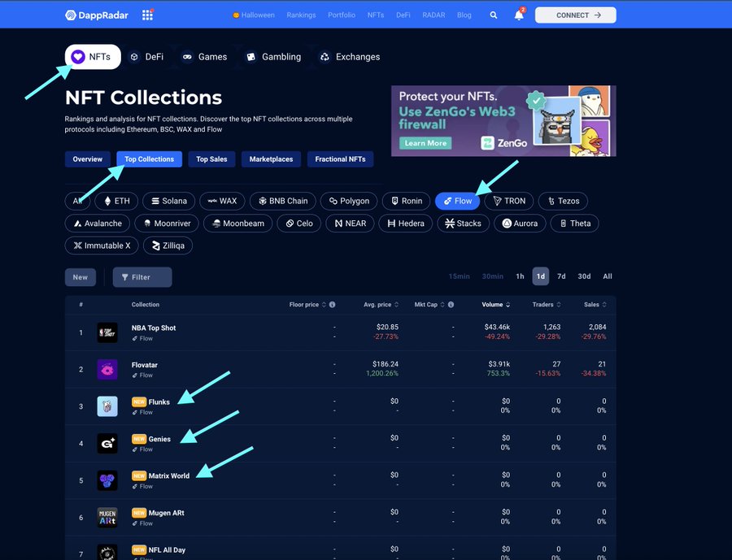The width and height of the screenshot is (732, 560).
Task: Open the Top Collections tab
Action: point(150,159)
